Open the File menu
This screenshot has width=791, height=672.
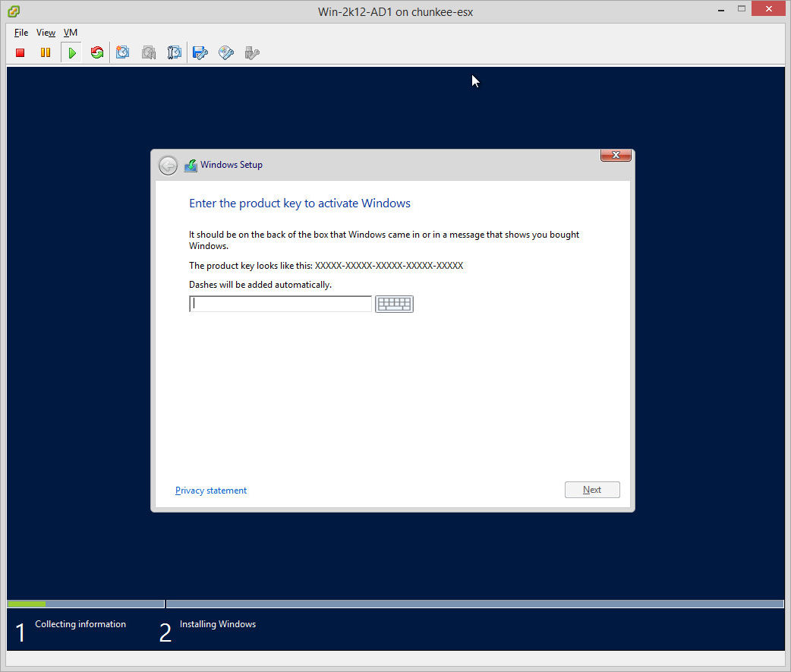coord(21,33)
